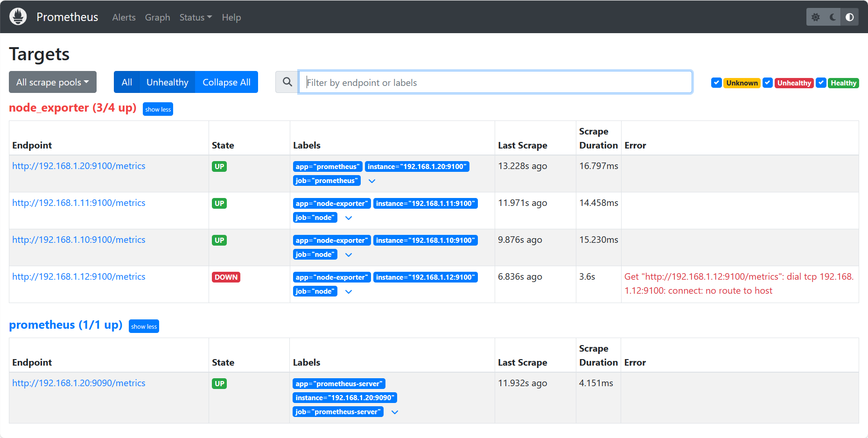Toggle the Unknown filter checkbox
868x438 pixels.
[x=716, y=83]
